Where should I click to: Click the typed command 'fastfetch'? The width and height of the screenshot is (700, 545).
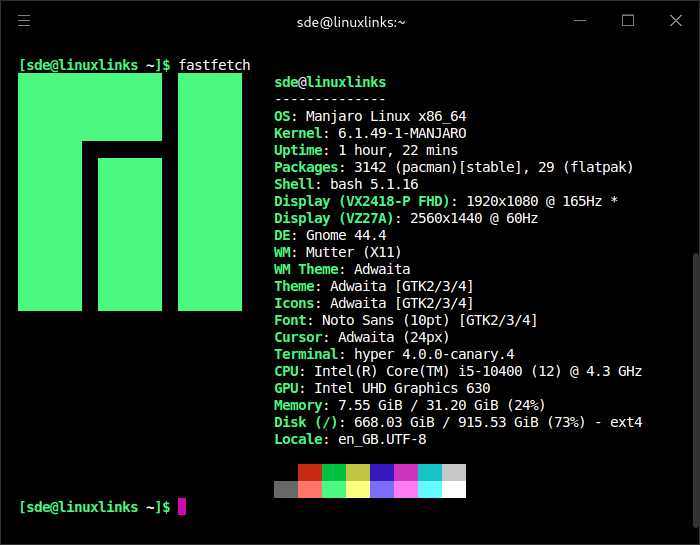coord(214,65)
